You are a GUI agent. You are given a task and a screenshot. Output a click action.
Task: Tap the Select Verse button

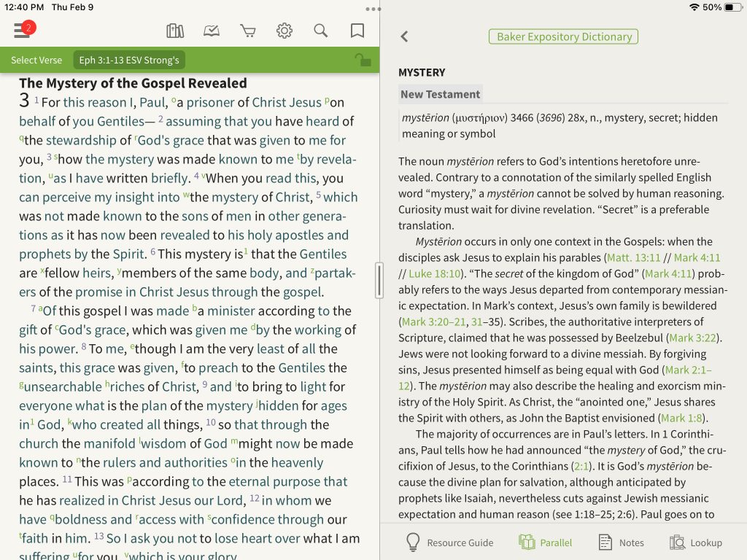[36, 60]
